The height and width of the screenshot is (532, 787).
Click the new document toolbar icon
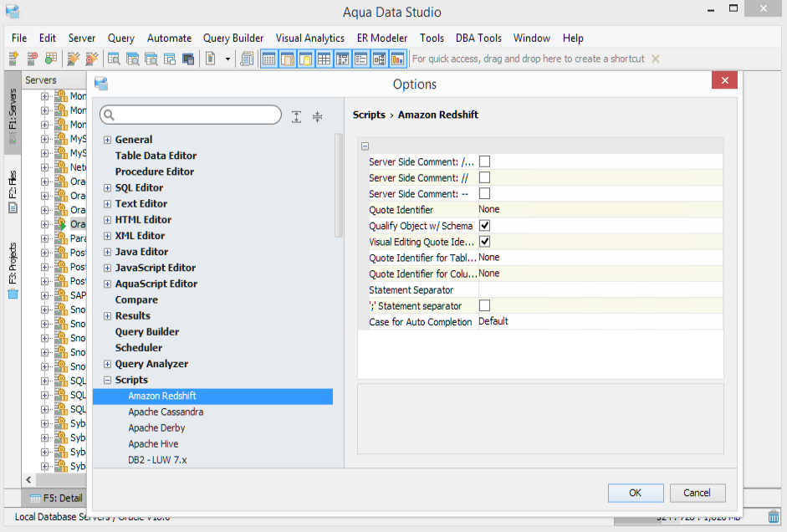pos(209,59)
